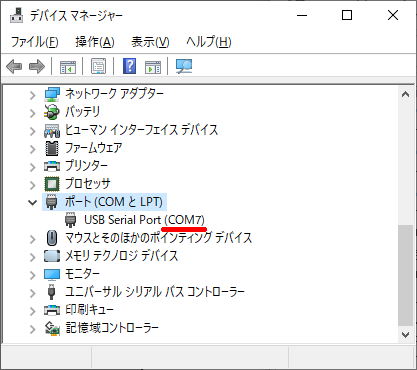
Task: Expand the モニター node
Action: click(x=33, y=275)
